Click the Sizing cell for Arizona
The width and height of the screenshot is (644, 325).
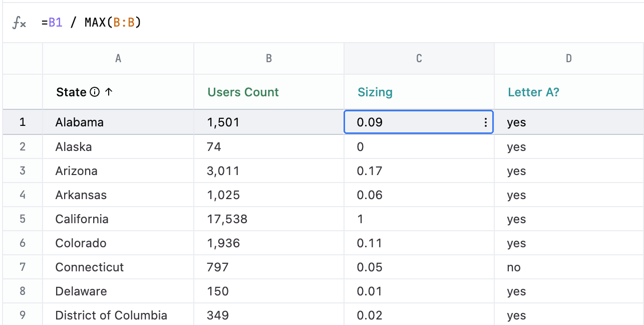tap(370, 171)
